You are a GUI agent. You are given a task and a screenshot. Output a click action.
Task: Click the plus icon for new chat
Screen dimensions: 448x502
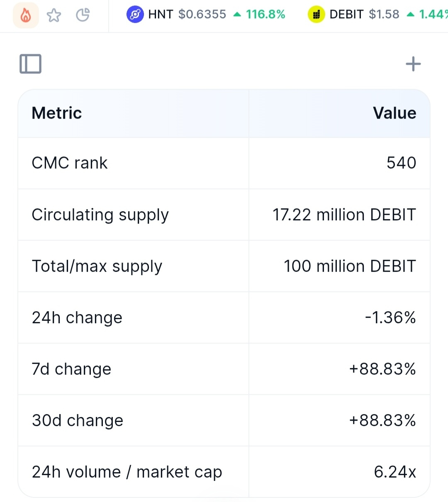click(x=413, y=64)
